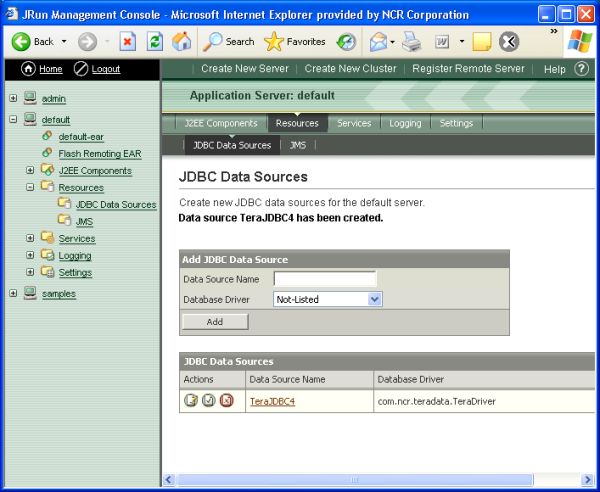Open the History clock toolbar icon
Viewport: 600px width, 492px height.
point(346,41)
